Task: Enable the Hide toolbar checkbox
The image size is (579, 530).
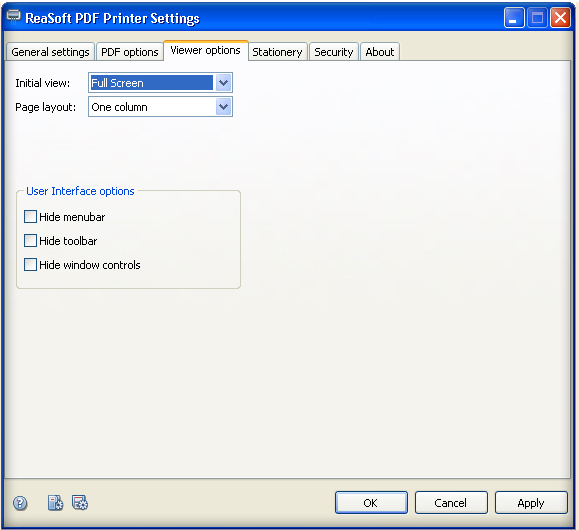Action: (30, 240)
